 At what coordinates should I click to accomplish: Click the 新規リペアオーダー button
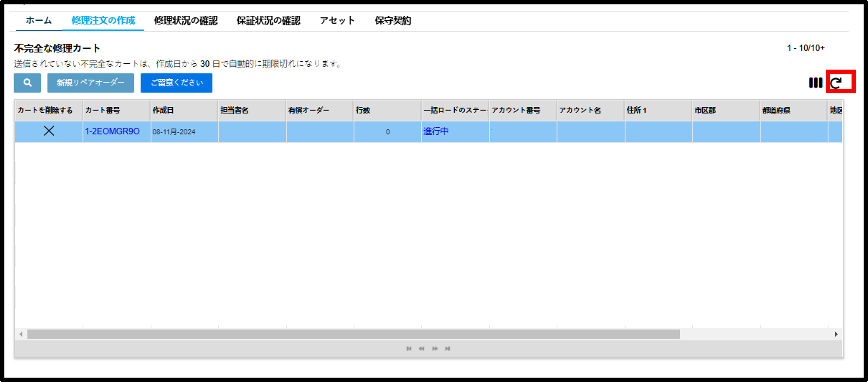[x=91, y=83]
